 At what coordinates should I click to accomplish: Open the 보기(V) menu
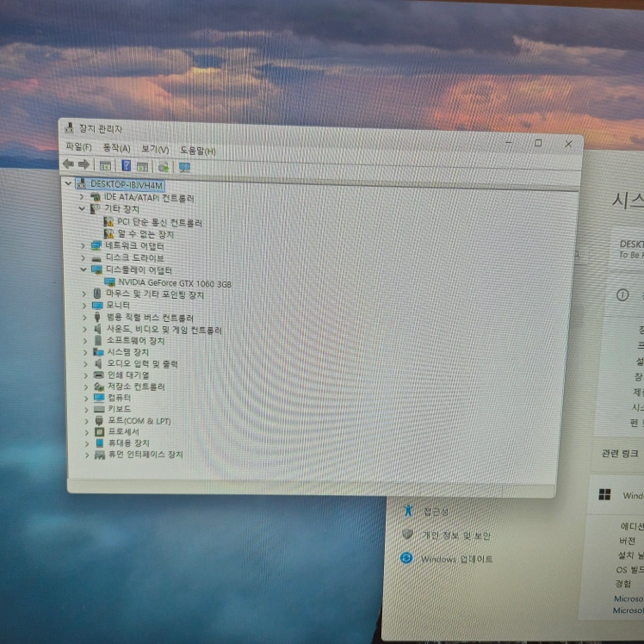[155, 150]
